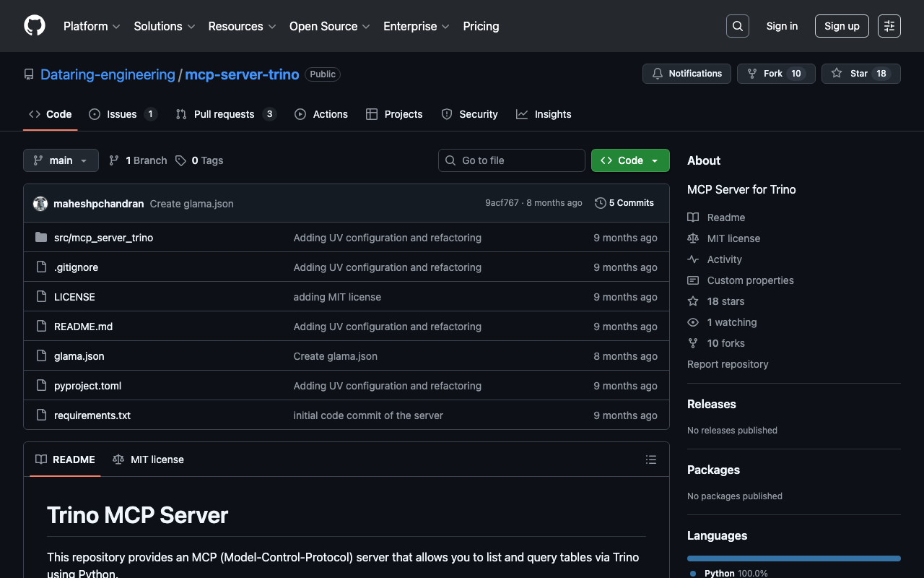Open the README outline list icon
The image size is (924, 578).
(x=650, y=460)
